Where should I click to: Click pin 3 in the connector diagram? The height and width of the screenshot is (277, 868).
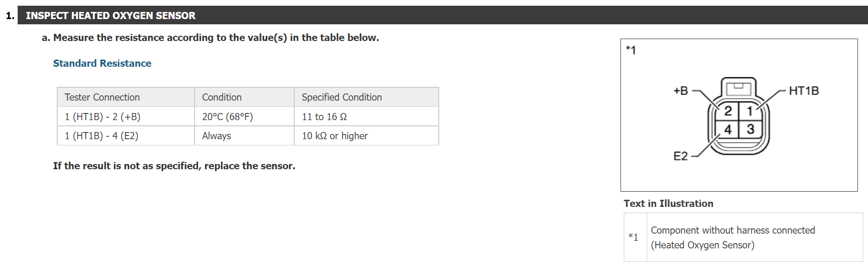point(750,129)
